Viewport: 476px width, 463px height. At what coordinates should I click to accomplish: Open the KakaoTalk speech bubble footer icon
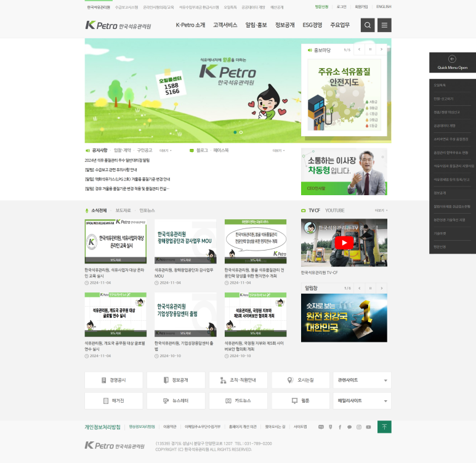[349, 427]
